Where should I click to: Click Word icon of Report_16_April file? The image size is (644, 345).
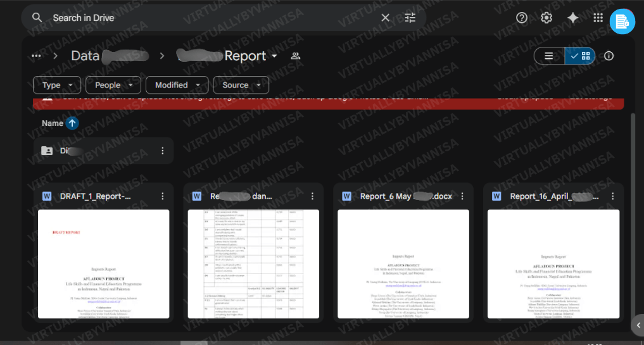click(496, 196)
